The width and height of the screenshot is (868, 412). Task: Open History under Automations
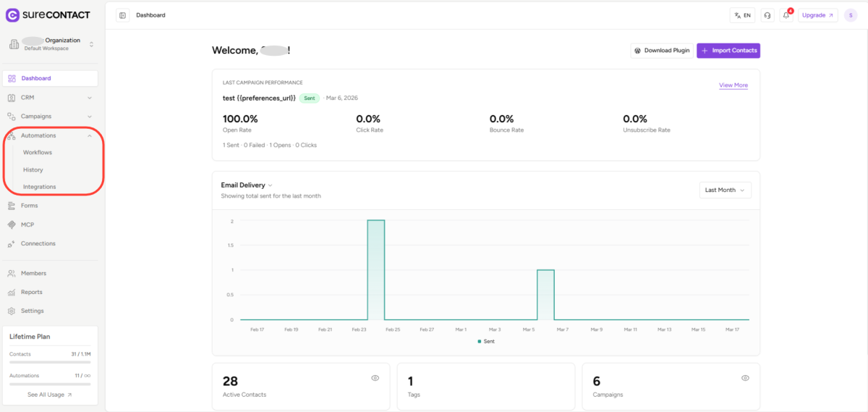(33, 169)
